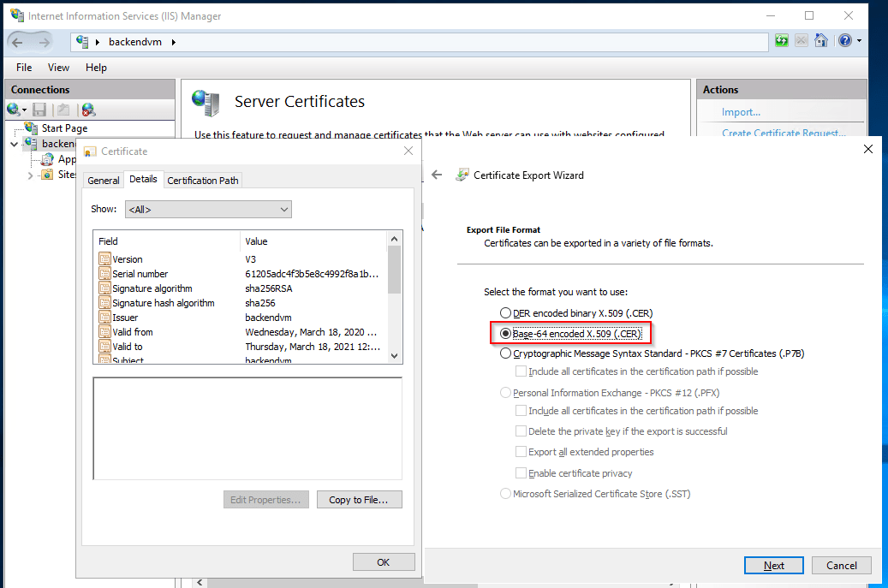The height and width of the screenshot is (588, 888).
Task: Open the Help menu
Action: coord(96,68)
